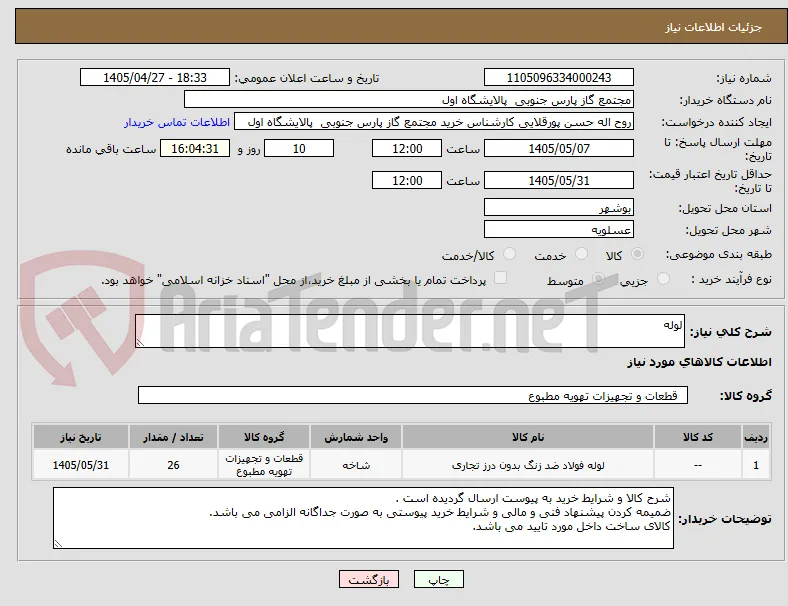This screenshot has height=606, width=788.
Task: Select the متوسط purchase type radio
Action: 598,278
